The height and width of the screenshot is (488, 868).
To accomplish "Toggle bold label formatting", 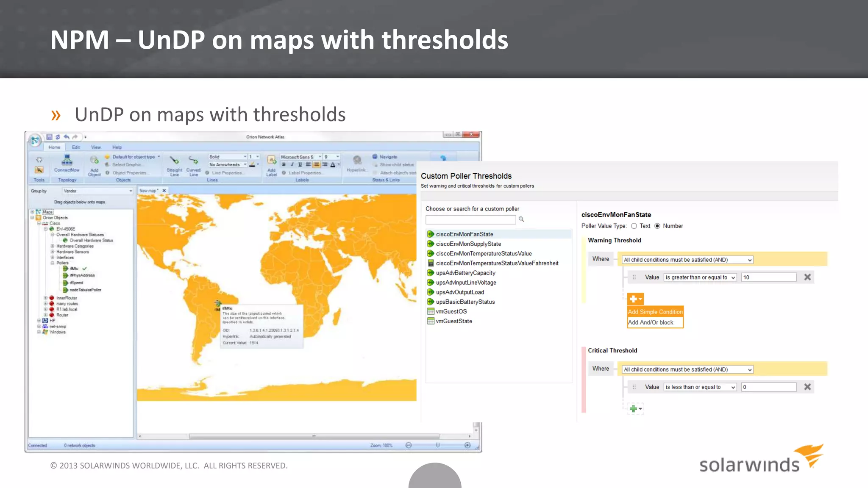I will pos(284,165).
